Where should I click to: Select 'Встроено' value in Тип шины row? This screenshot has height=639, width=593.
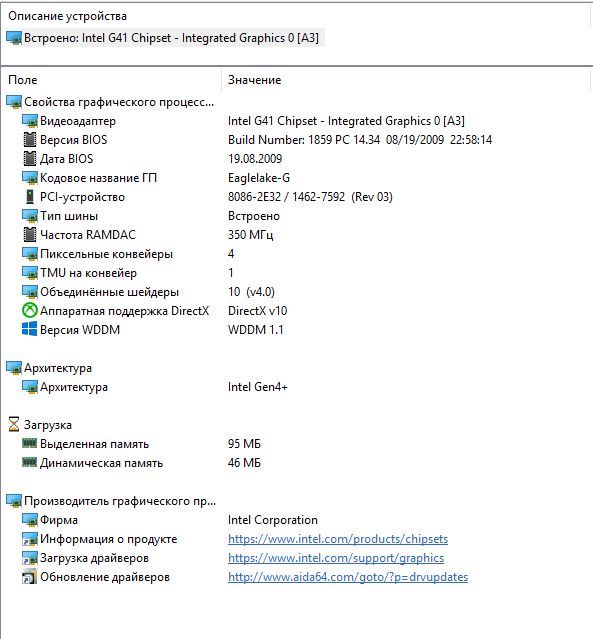pos(254,216)
